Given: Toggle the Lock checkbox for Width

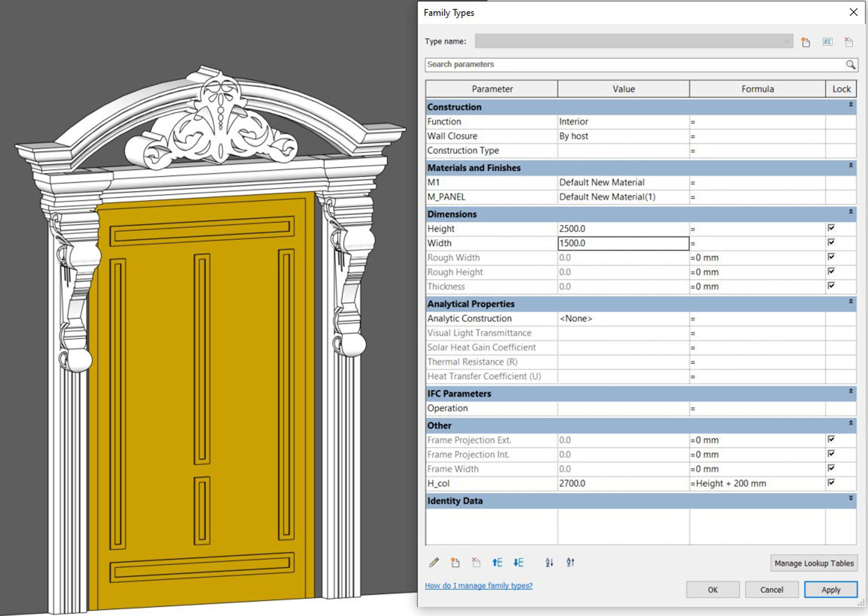Looking at the screenshot, I should pyautogui.click(x=831, y=242).
